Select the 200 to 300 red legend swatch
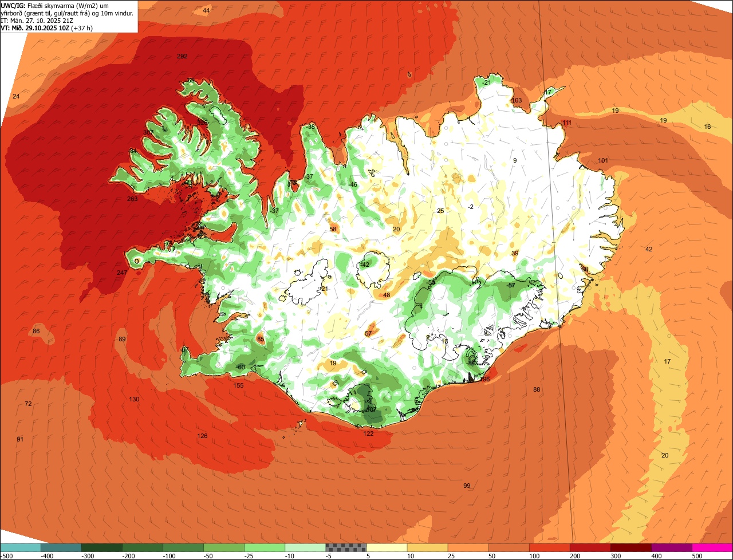733x560 pixels. [589, 547]
